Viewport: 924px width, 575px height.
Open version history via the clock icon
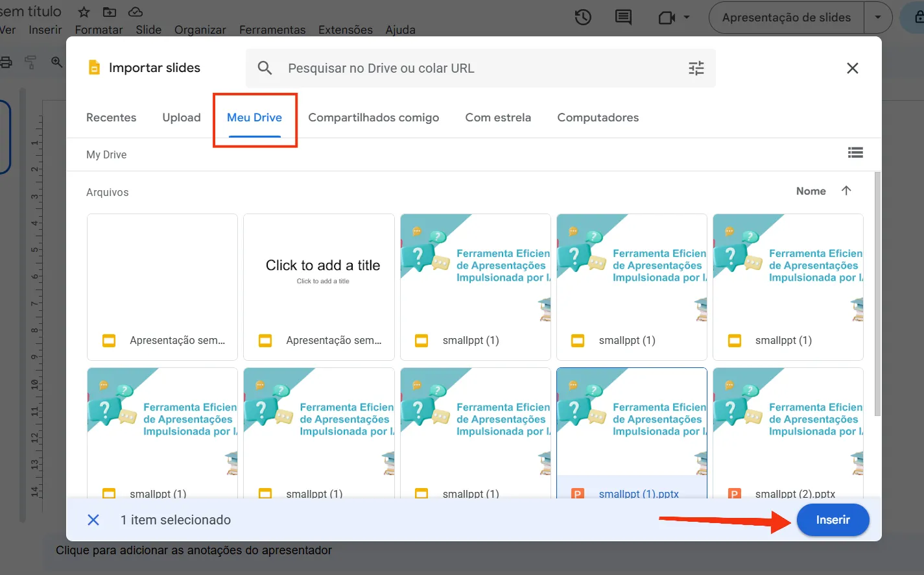pyautogui.click(x=582, y=18)
